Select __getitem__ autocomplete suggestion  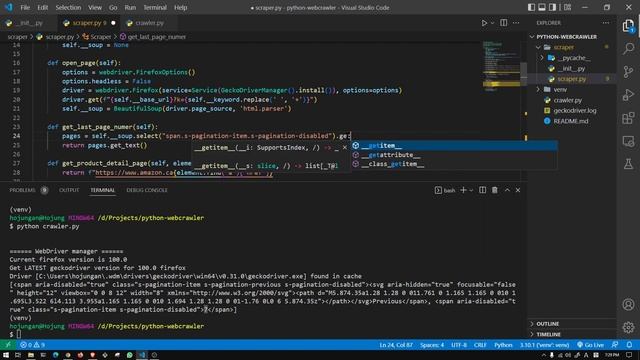coord(454,146)
